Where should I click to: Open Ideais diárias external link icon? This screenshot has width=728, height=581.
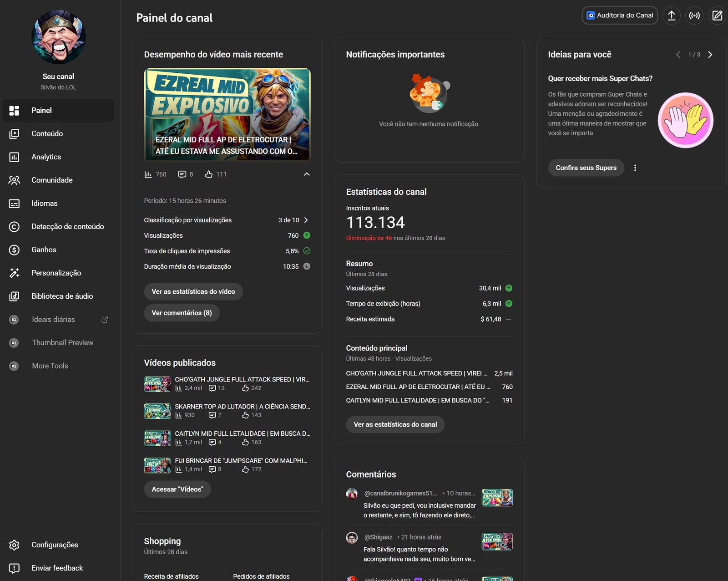pyautogui.click(x=105, y=320)
